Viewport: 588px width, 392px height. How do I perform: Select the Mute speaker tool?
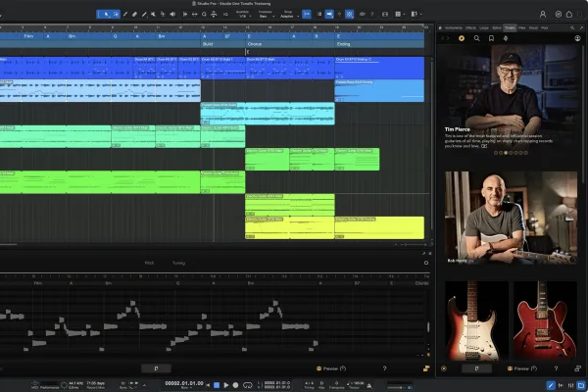point(172,15)
